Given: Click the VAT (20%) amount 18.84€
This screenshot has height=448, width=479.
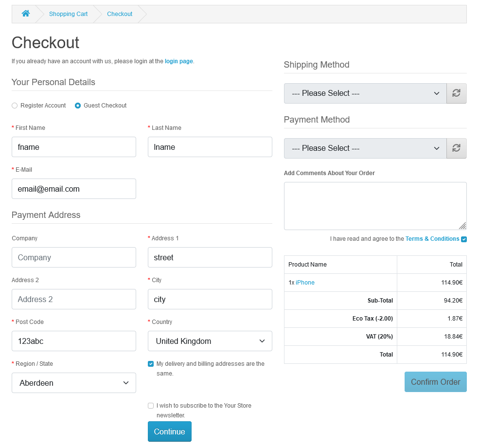Looking at the screenshot, I should click(x=453, y=337).
